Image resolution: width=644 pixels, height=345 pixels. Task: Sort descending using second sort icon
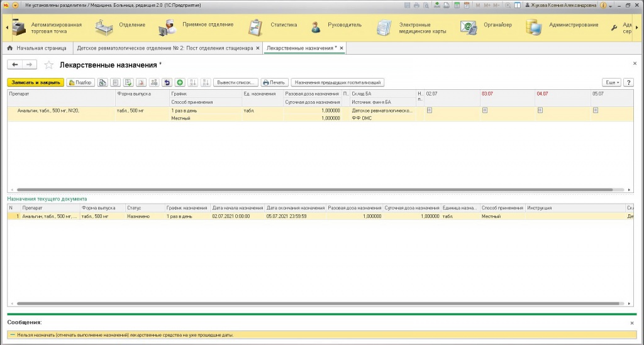206,82
